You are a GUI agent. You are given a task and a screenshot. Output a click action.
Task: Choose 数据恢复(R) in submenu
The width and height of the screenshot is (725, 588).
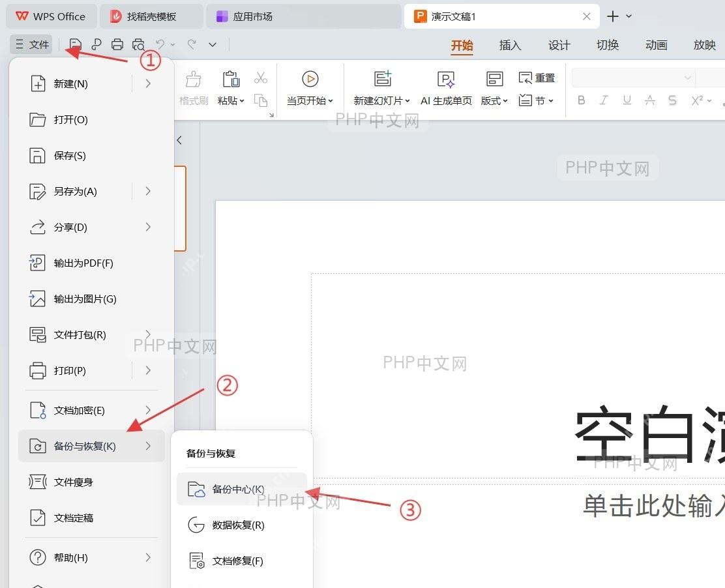[241, 525]
